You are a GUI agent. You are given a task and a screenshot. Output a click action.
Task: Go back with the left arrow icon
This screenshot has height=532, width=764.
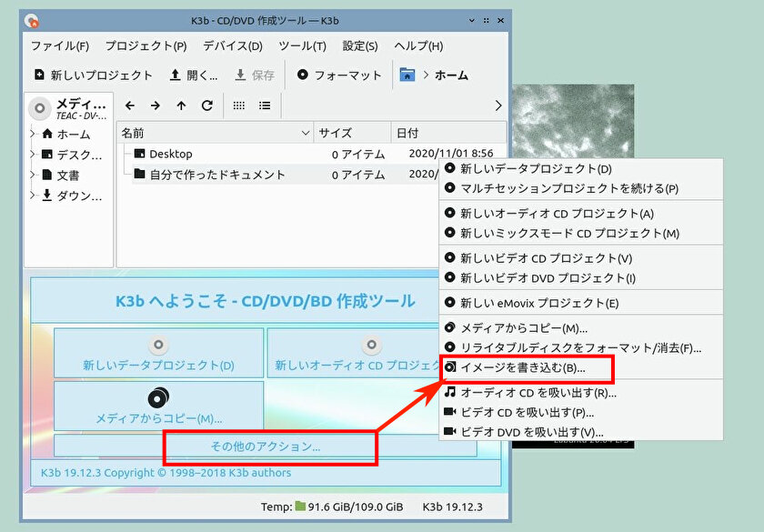pos(129,105)
